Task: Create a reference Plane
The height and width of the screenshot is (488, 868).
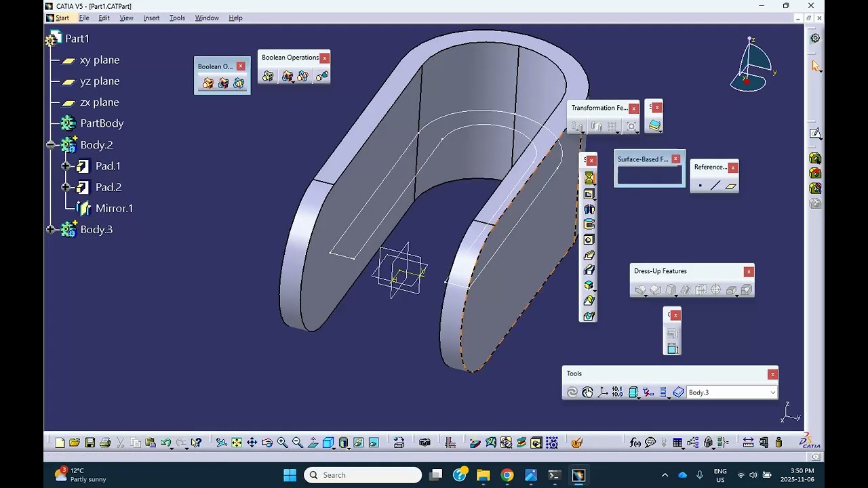Action: (x=730, y=186)
